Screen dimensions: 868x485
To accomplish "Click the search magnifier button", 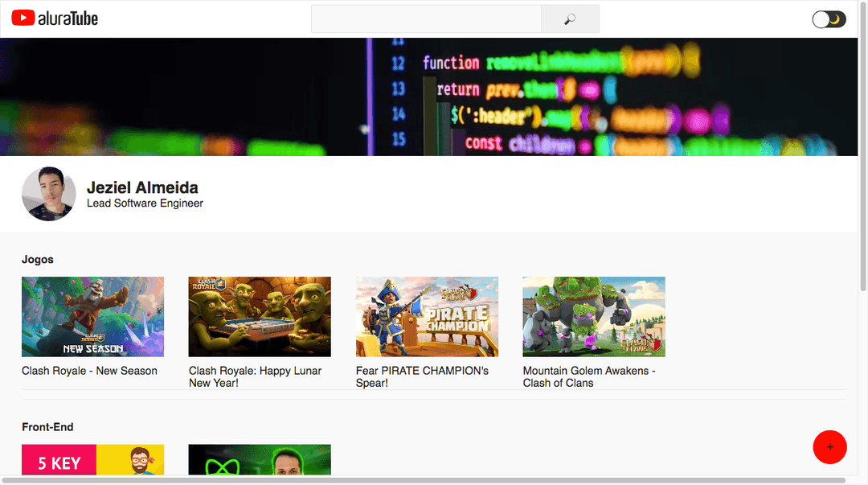I will [570, 18].
